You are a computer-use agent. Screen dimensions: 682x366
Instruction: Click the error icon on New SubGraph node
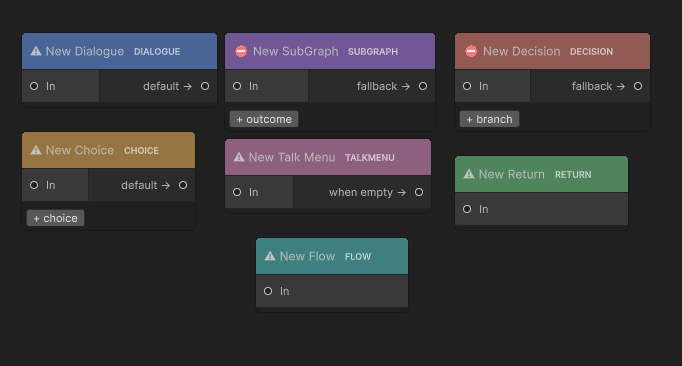click(241, 51)
